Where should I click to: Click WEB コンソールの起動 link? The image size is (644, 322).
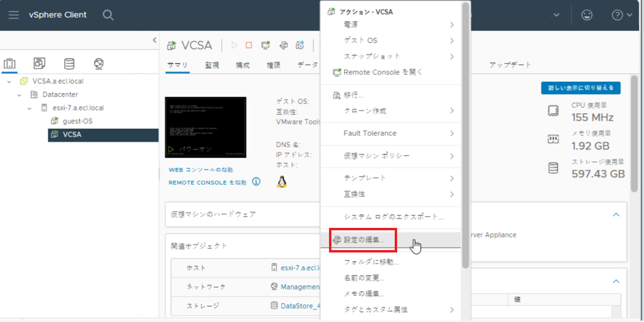201,170
